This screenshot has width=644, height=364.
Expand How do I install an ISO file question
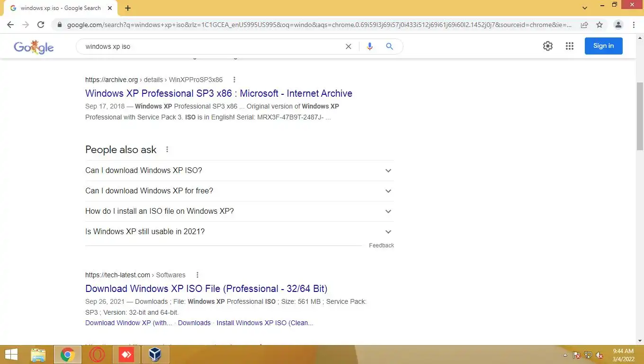[x=239, y=211]
